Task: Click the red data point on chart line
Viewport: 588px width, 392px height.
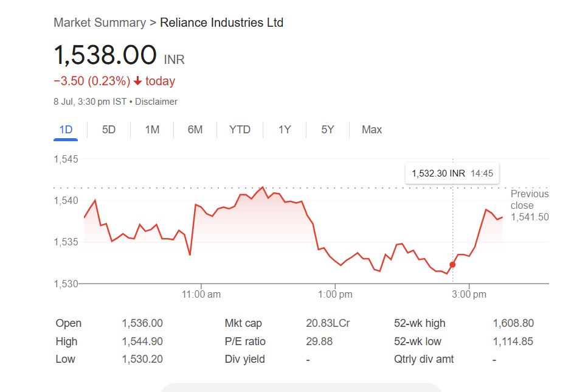Action: tap(452, 265)
